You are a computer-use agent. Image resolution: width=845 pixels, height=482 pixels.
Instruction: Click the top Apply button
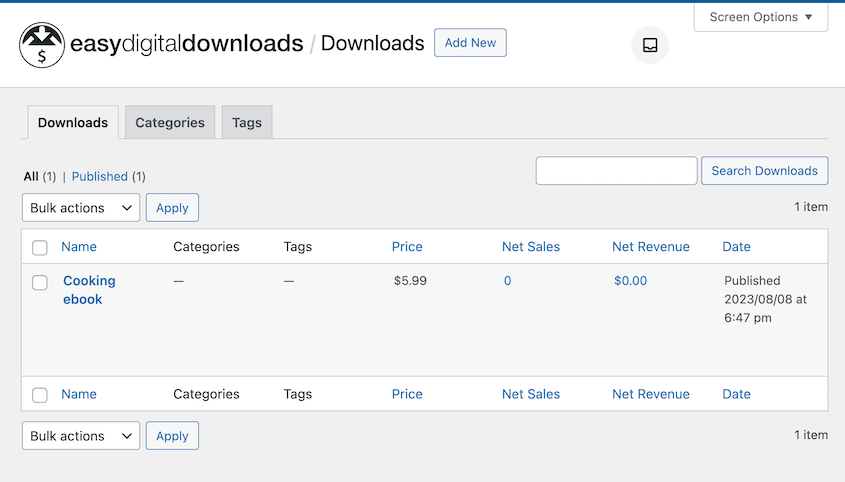pos(172,208)
